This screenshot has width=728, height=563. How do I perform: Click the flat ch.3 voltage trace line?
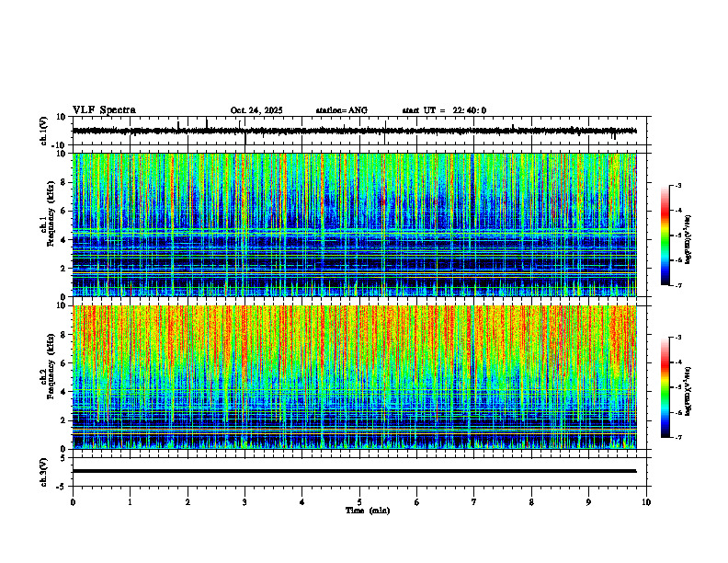354,471
